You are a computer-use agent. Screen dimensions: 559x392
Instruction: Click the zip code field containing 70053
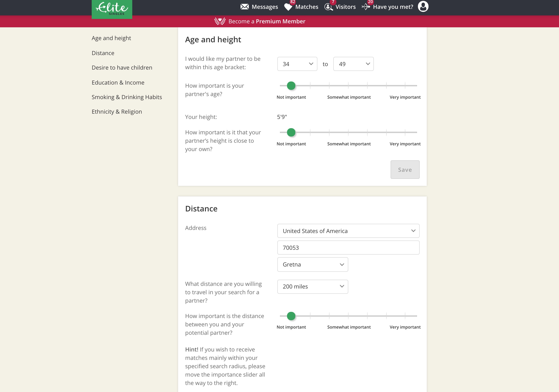(348, 248)
